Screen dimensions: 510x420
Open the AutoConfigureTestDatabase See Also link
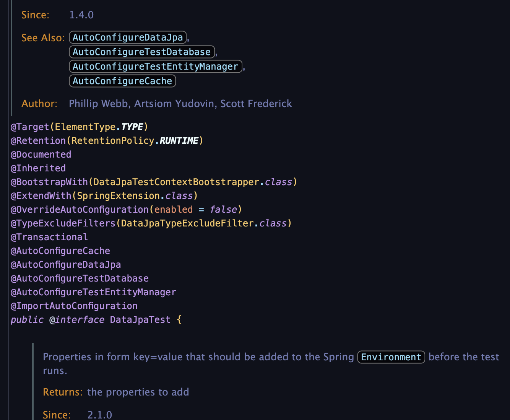click(x=141, y=52)
